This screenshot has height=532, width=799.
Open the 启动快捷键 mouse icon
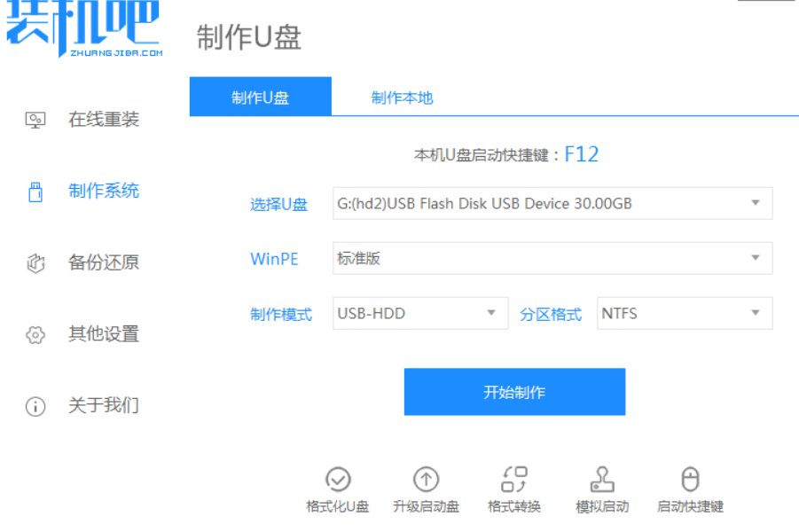[690, 480]
